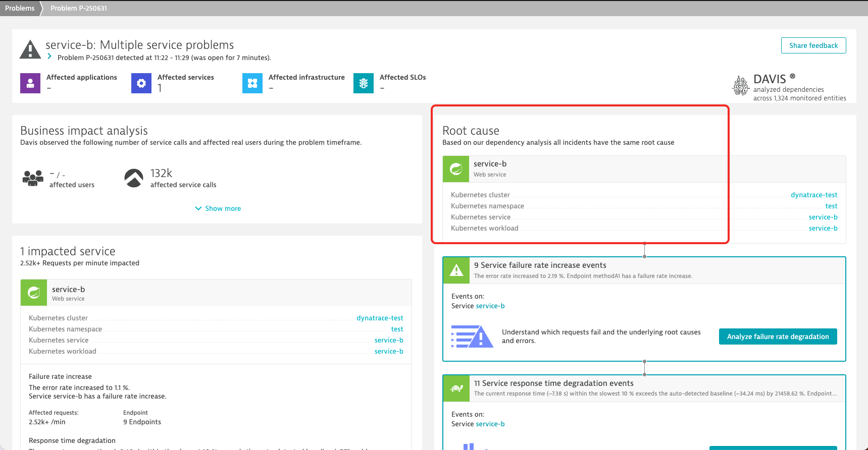This screenshot has width=868, height=450.
Task: Click the purple Affected applications icon
Action: click(30, 83)
